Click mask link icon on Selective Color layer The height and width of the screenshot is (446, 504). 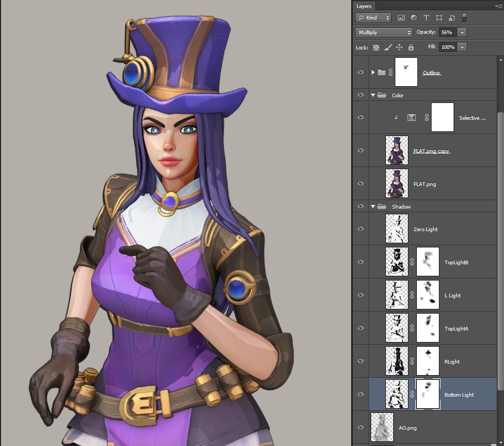coord(426,117)
